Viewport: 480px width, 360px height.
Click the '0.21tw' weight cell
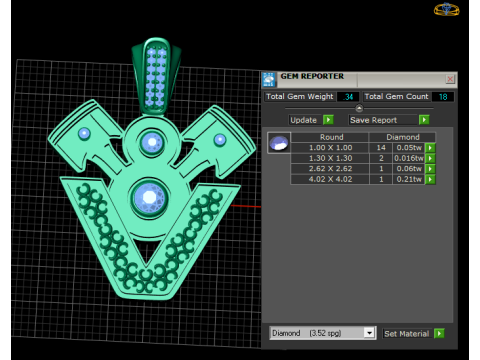coord(409,180)
